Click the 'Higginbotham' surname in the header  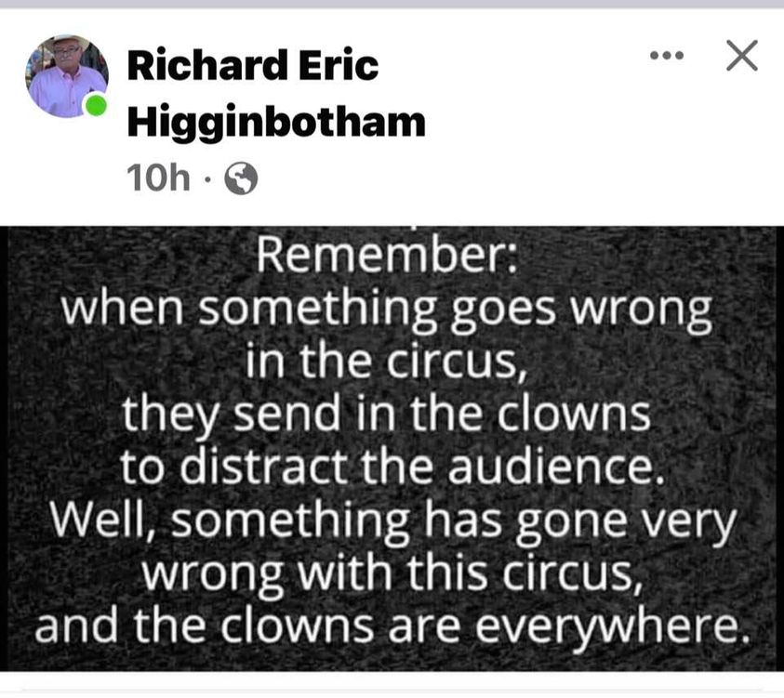click(x=276, y=122)
